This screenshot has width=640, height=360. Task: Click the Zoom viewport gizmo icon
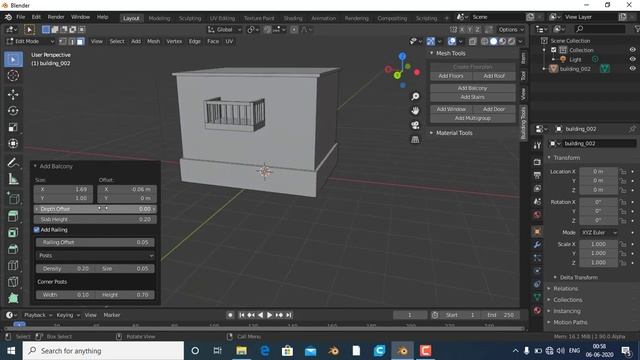pyautogui.click(x=415, y=96)
